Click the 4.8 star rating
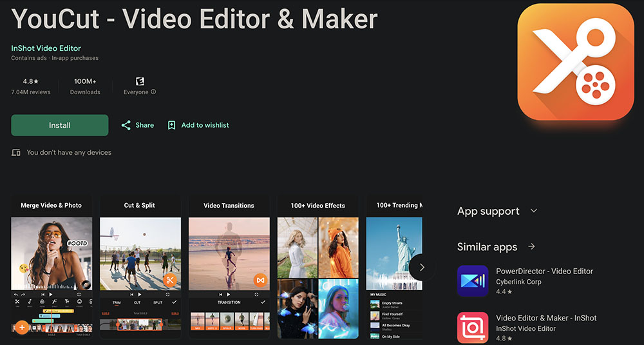This screenshot has height=345, width=644. tap(31, 81)
